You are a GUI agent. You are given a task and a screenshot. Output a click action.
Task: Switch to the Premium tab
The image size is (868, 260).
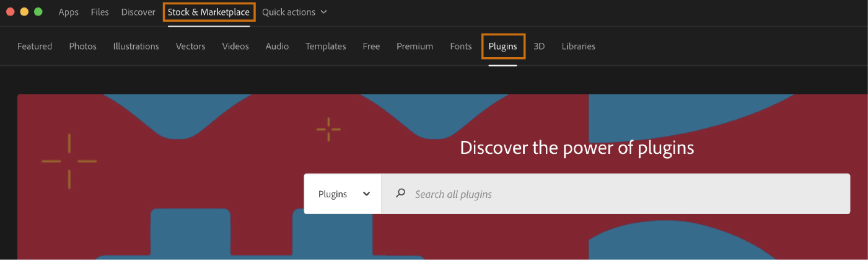(x=414, y=47)
